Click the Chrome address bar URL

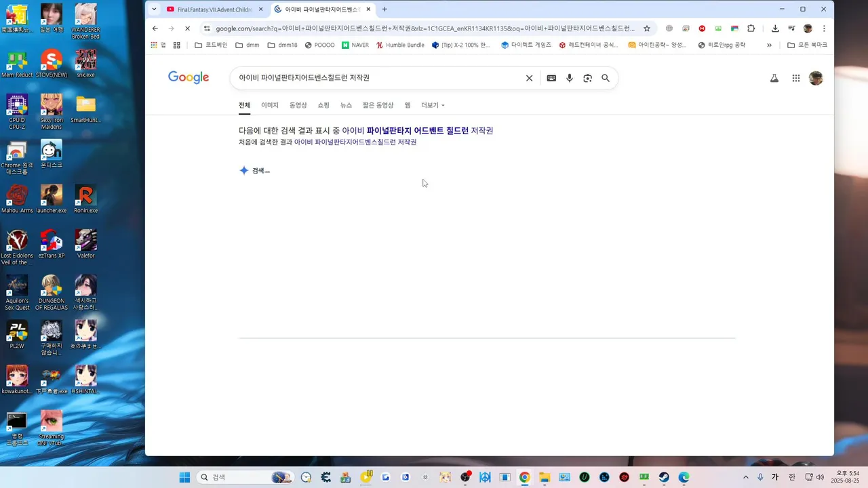pos(425,28)
